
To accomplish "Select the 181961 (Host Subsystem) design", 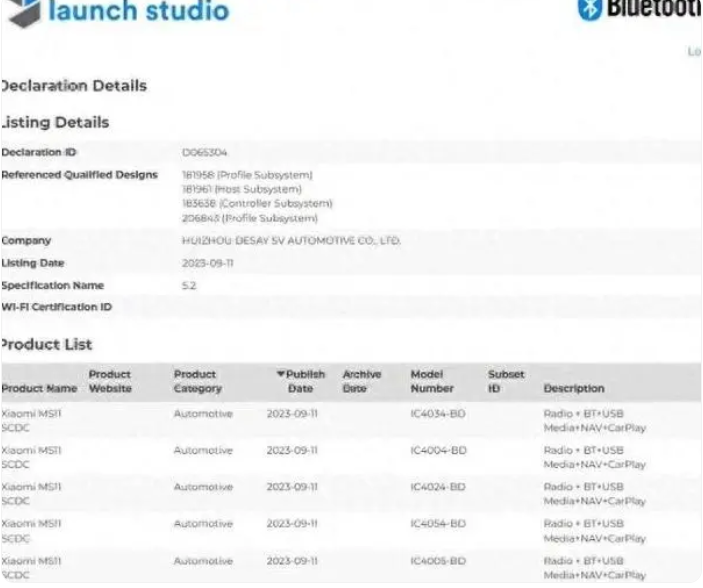I will pos(242,189).
